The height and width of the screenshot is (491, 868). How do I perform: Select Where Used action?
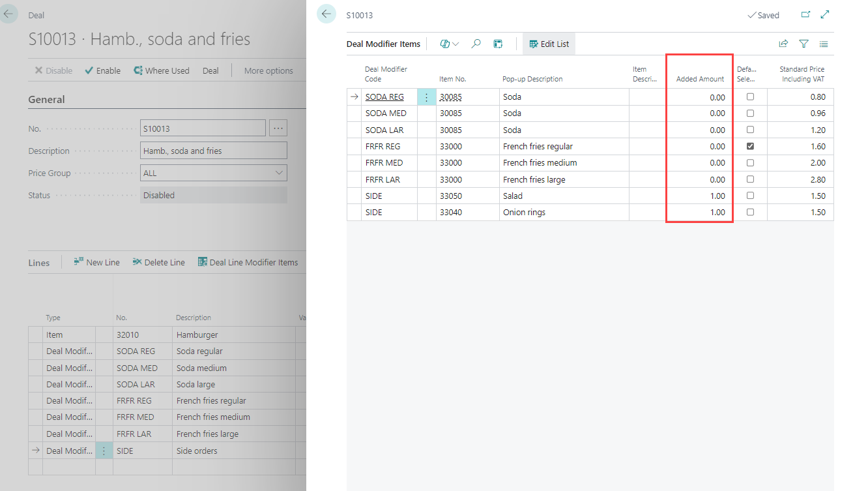(x=162, y=70)
